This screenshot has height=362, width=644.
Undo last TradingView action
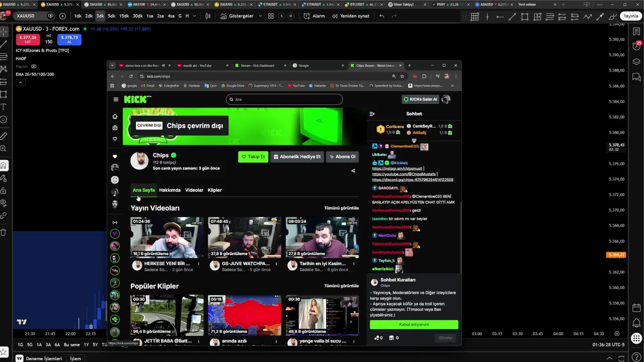click(x=381, y=16)
